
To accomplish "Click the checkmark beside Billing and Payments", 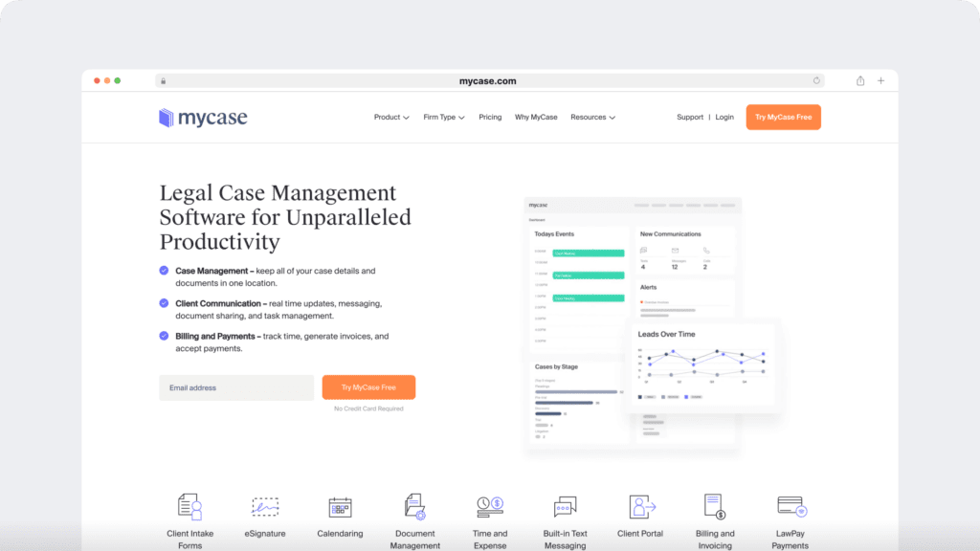I will pyautogui.click(x=163, y=336).
